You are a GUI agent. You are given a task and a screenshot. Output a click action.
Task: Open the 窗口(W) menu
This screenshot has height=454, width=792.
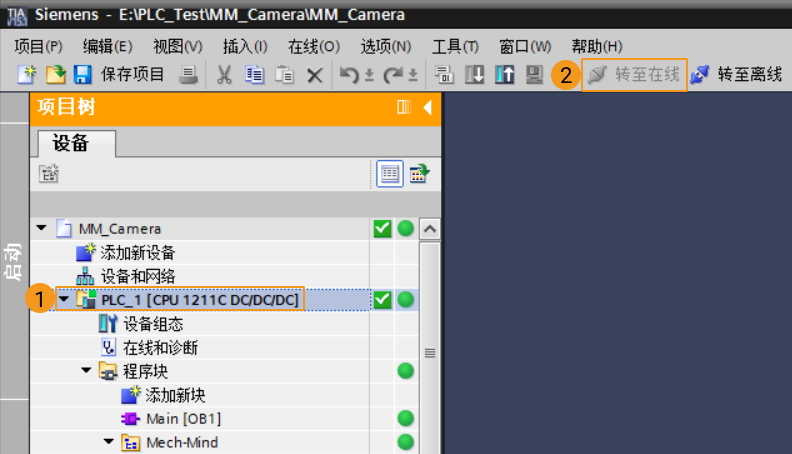pyautogui.click(x=525, y=46)
